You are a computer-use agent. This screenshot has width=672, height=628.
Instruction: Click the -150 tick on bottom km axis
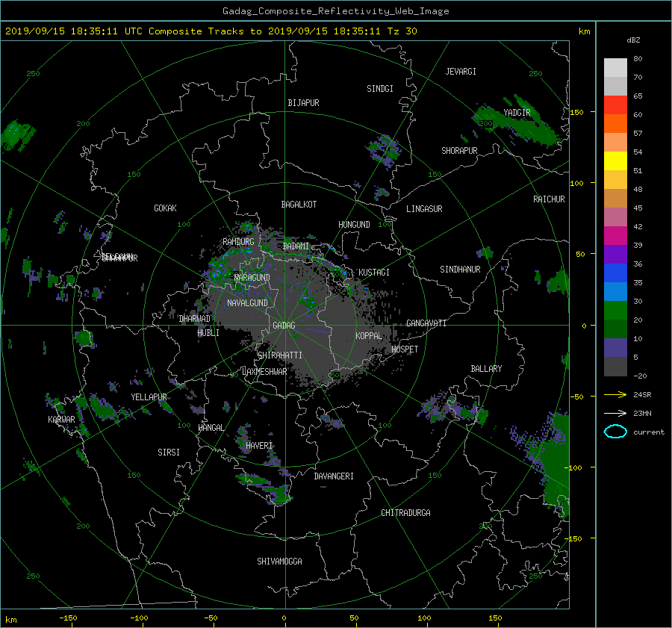(x=68, y=618)
